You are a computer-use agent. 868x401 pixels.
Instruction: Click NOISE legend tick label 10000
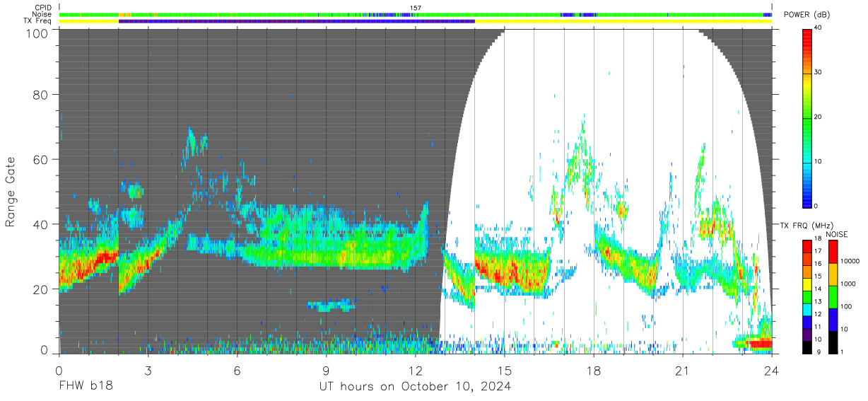point(850,262)
